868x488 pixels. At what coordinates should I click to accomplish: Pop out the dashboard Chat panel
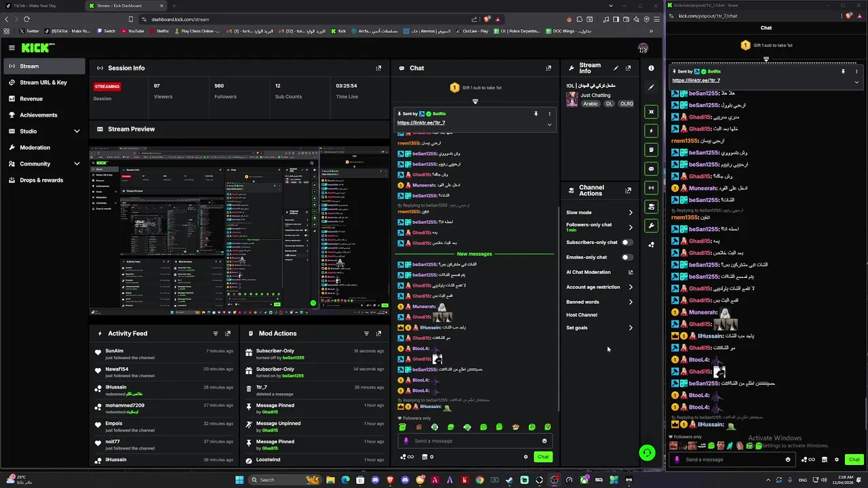[x=549, y=68]
